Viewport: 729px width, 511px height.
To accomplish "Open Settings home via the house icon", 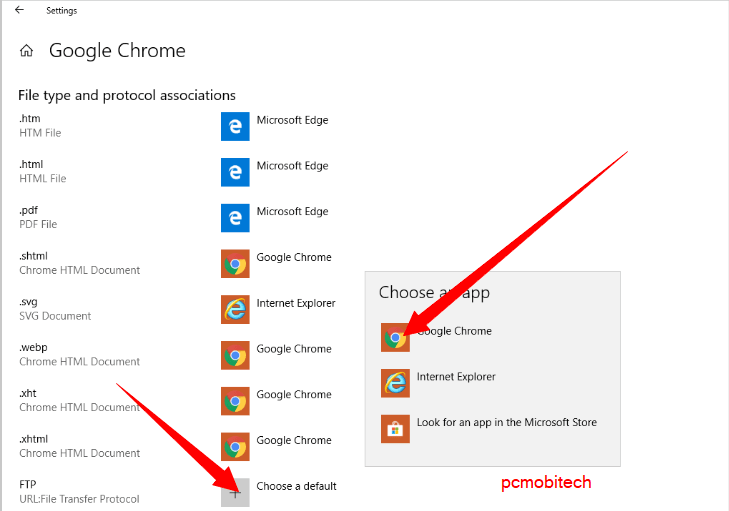I will [x=27, y=51].
